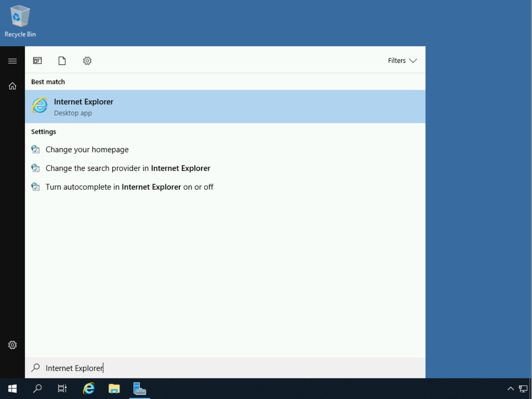Open Change your homepage setting
Screen dimensions: 532x399
pos(87,150)
